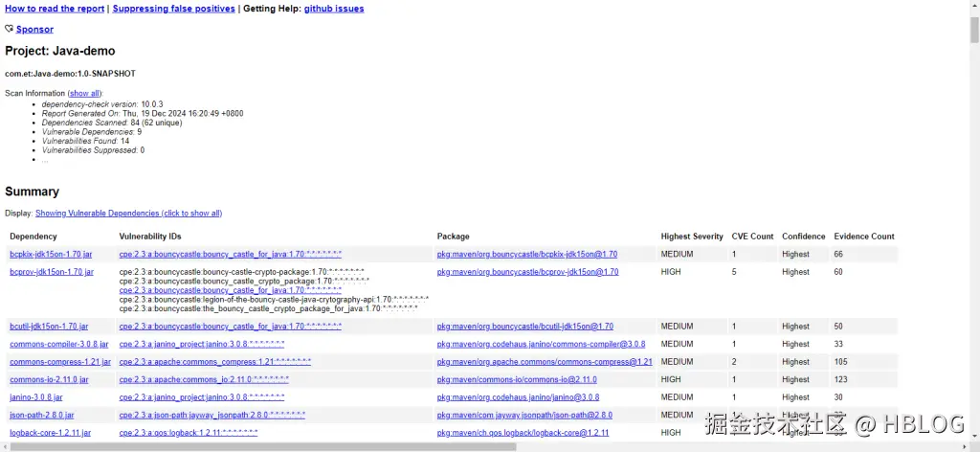
Task: Expand scan information with show all
Action: (x=84, y=93)
